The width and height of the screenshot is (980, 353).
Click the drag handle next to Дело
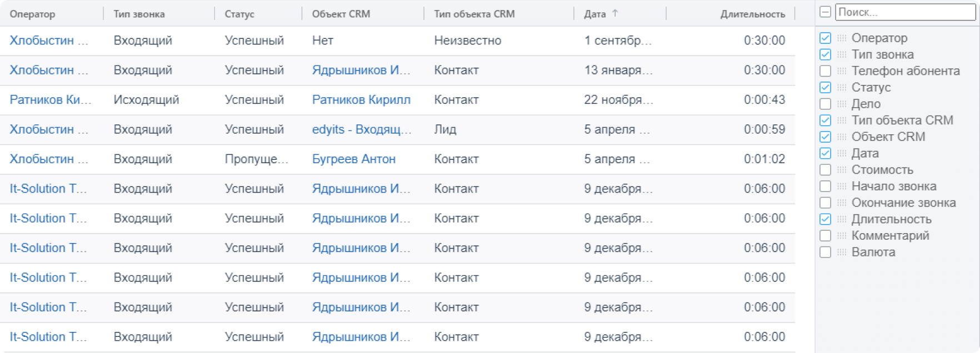842,104
